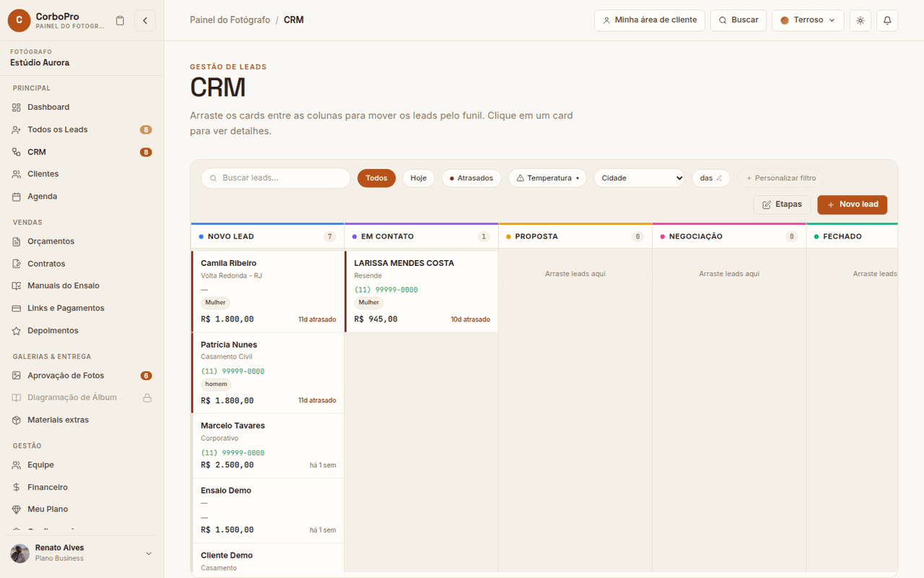Open the Agenda menu item
Screen dimensions: 924x578
coord(82,197)
